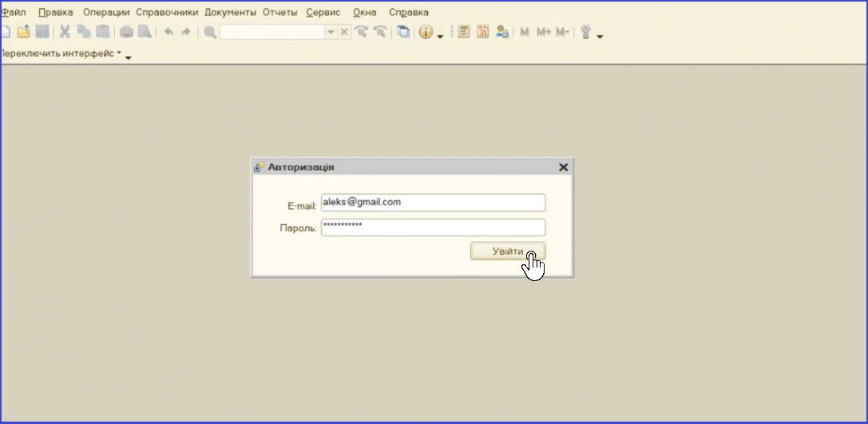Viewport: 868px width, 424px height.
Task: Click the Redo arrow icon
Action: coord(186,32)
